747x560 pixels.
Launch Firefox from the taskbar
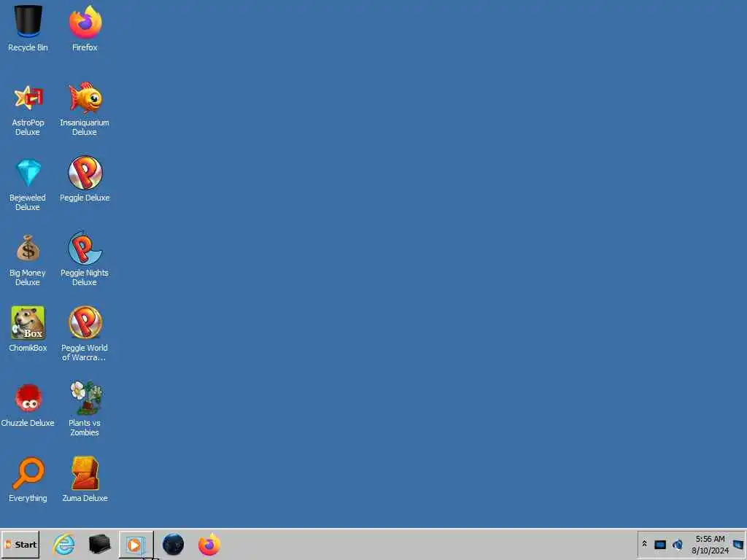tap(209, 544)
